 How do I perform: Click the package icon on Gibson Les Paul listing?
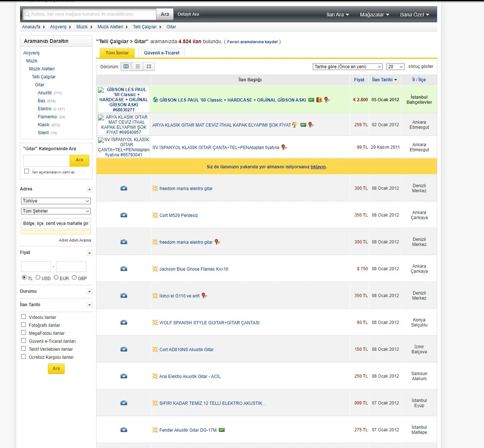point(319,100)
